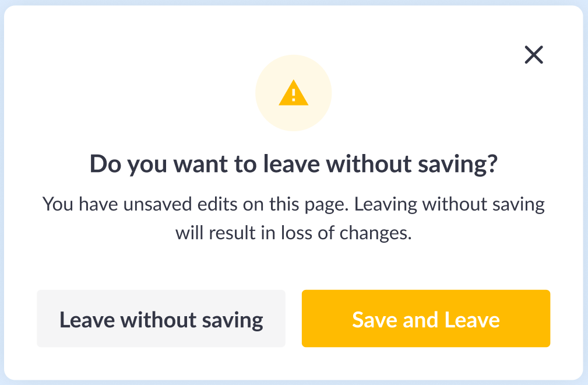Choose Leave without saving
Screen dimensions: 588x385
pyautogui.click(x=161, y=318)
